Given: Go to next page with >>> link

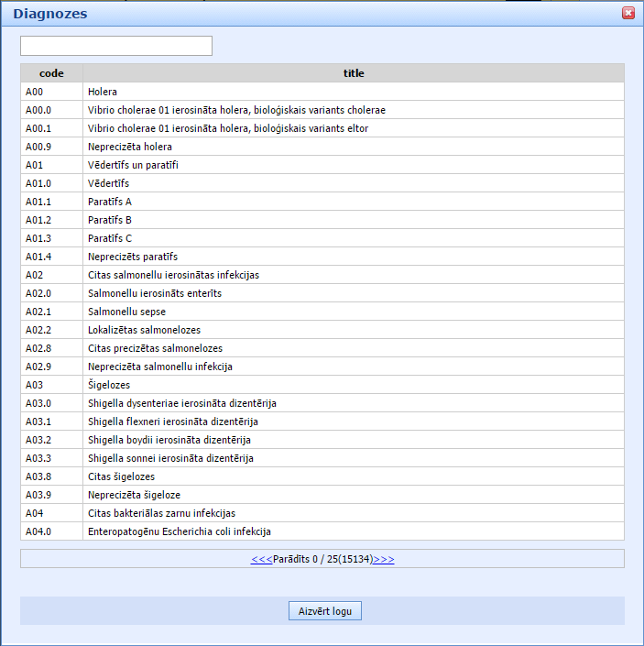Looking at the screenshot, I should coord(384,558).
